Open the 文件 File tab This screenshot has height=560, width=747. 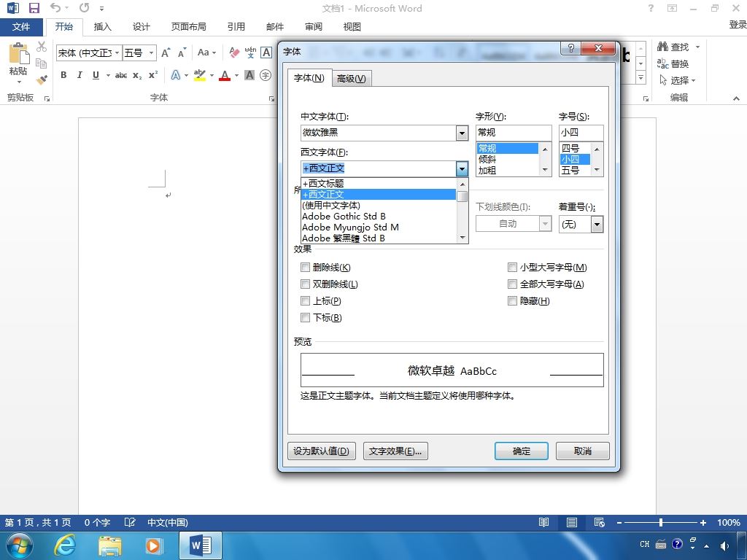(x=21, y=27)
